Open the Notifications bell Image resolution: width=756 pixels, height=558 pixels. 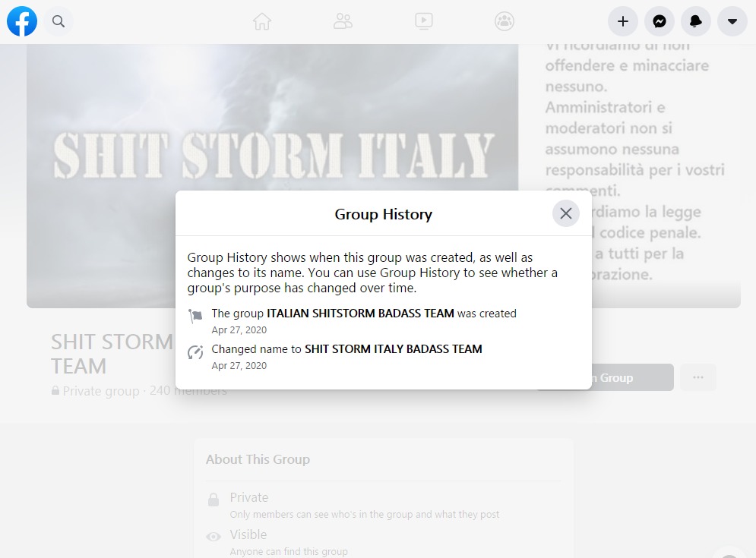click(x=696, y=21)
